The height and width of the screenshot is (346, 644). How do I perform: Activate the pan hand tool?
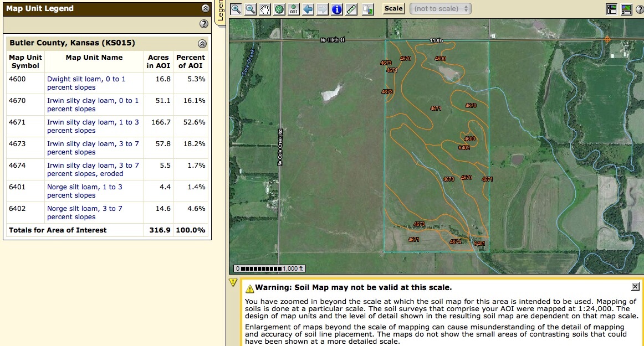click(x=265, y=9)
